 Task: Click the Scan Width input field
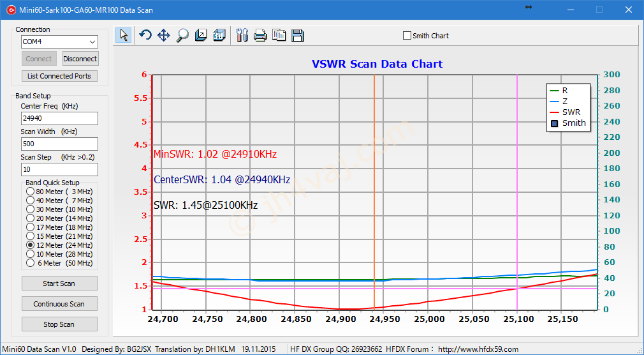(59, 144)
